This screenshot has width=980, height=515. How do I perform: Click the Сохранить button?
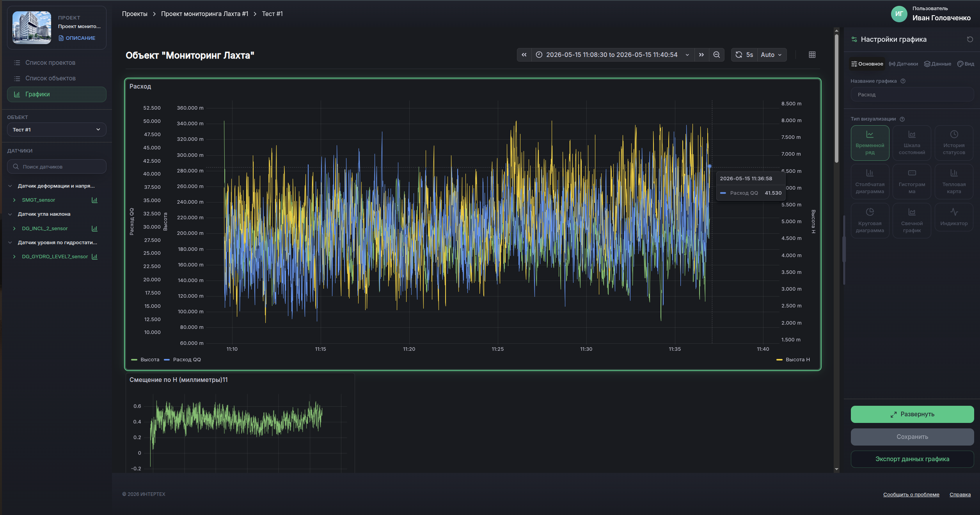pyautogui.click(x=912, y=437)
